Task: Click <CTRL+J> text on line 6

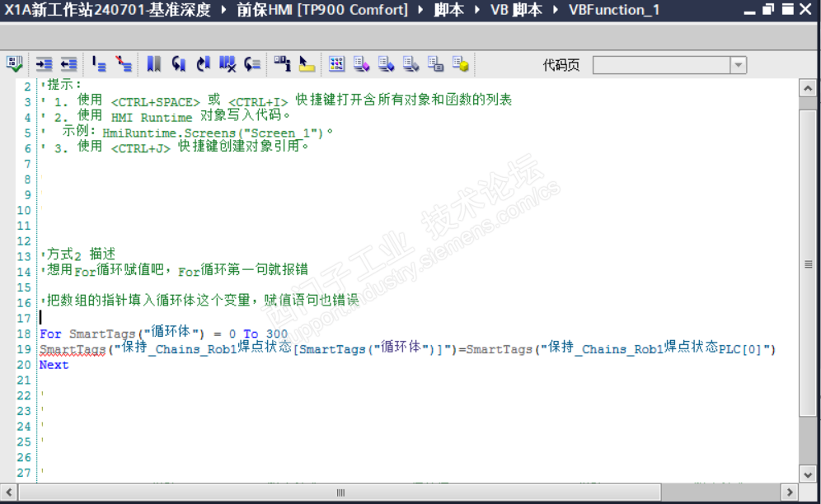Action: (141, 148)
